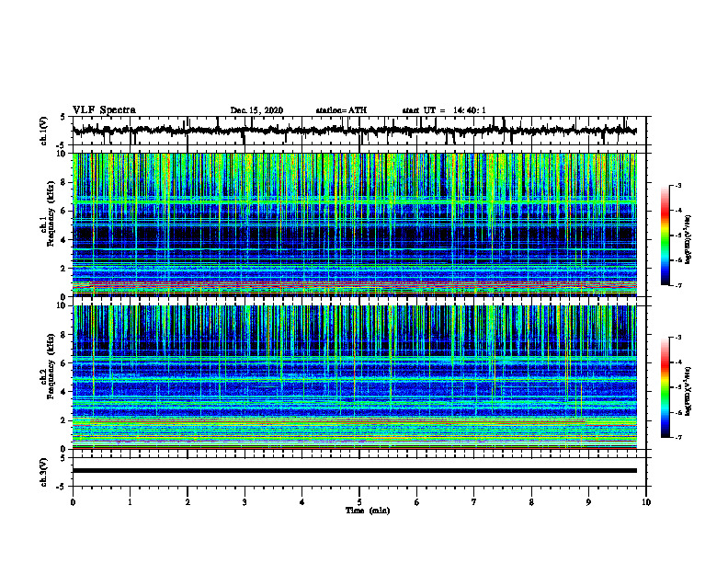The image size is (728, 563).
Task: Click the 4 kHz tick on ch.2 frequency axis
Action: tap(64, 392)
